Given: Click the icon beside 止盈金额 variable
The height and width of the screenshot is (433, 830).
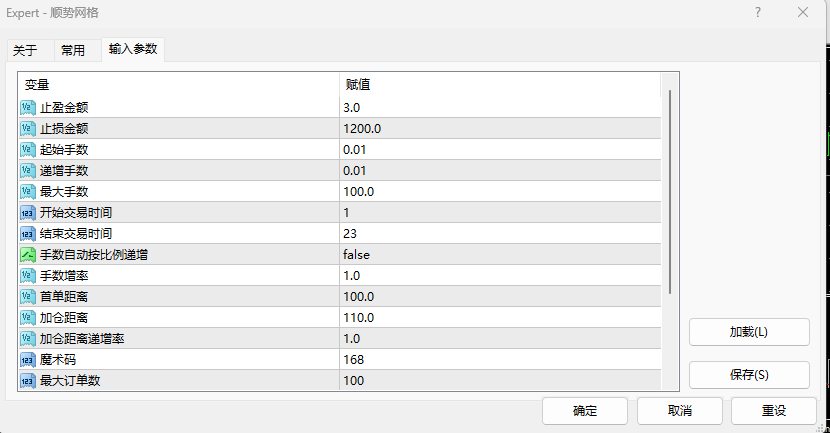Looking at the screenshot, I should (28, 107).
